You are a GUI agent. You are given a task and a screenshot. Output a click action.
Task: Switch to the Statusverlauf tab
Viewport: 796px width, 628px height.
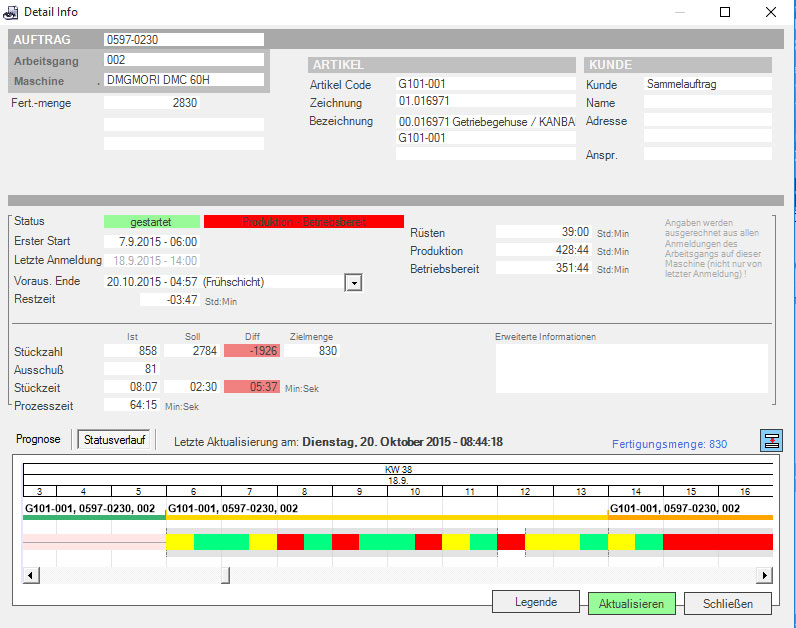click(x=115, y=440)
